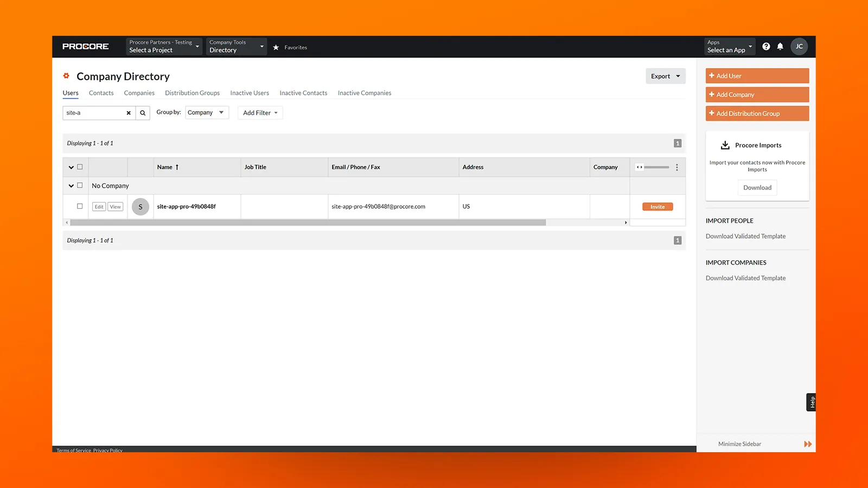The image size is (868, 488).
Task: Switch to the Inactive Companies tab
Action: tap(365, 93)
